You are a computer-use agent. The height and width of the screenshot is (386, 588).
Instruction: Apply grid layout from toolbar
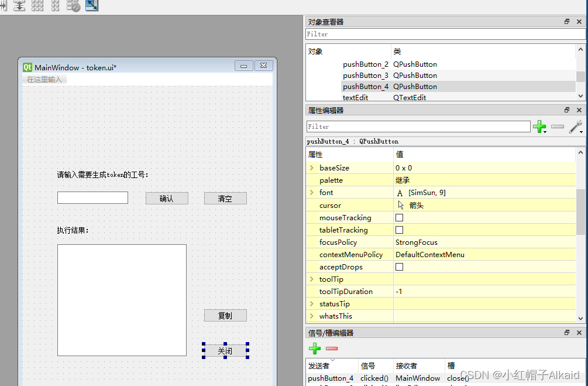click(37, 6)
